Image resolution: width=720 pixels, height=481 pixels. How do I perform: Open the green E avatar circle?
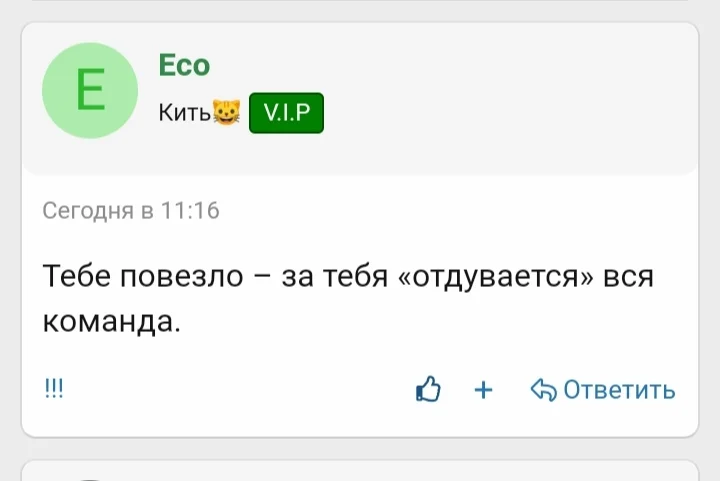(89, 91)
